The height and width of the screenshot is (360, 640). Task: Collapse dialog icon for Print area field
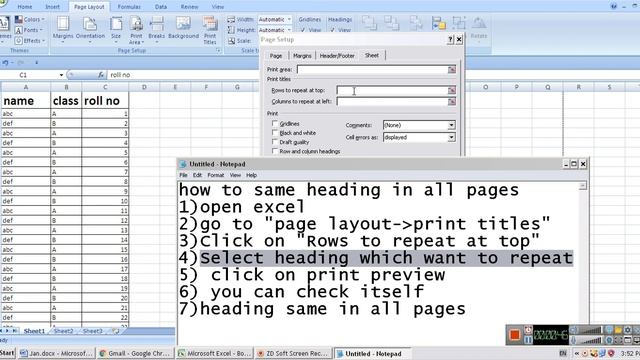pyautogui.click(x=451, y=69)
